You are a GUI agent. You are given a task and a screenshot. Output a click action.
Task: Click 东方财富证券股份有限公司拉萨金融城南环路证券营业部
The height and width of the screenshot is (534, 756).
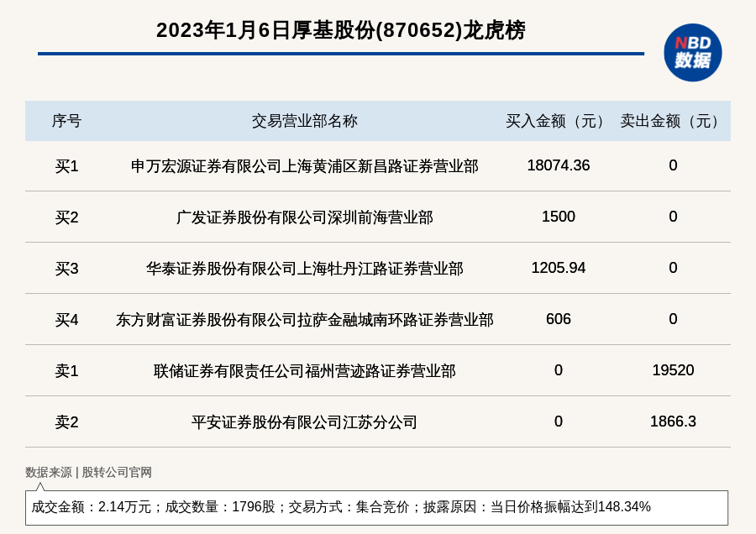304,320
